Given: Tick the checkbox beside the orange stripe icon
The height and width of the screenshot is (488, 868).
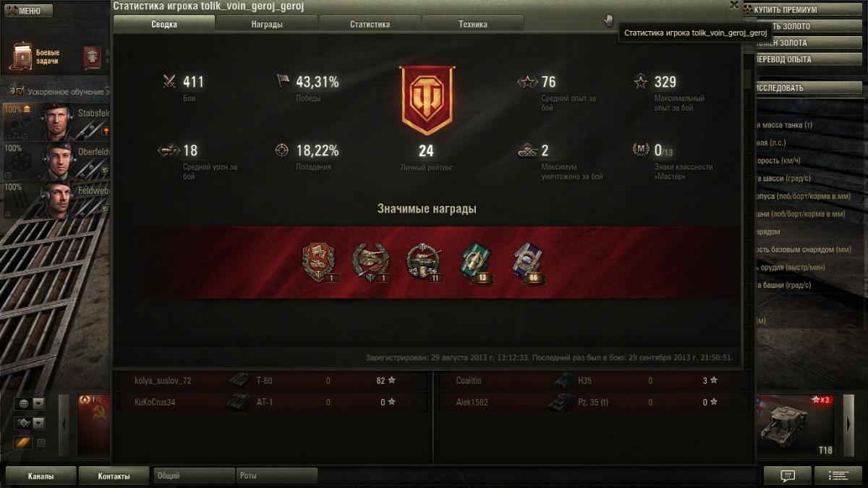Looking at the screenshot, I should pyautogui.click(x=41, y=442).
